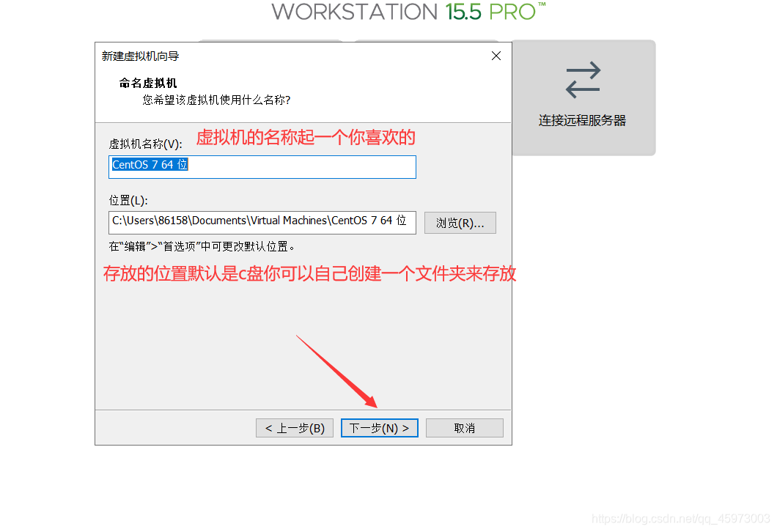The width and height of the screenshot is (777, 532).
Task: Click the connect remote server arrows icon
Action: point(583,80)
